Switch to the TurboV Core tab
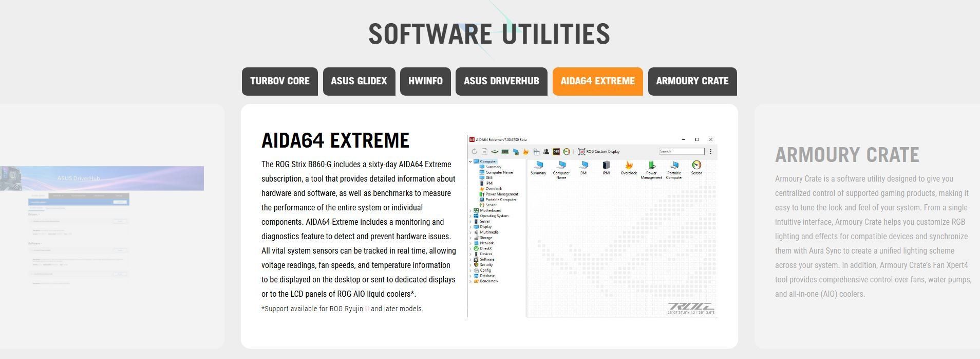 coord(279,81)
